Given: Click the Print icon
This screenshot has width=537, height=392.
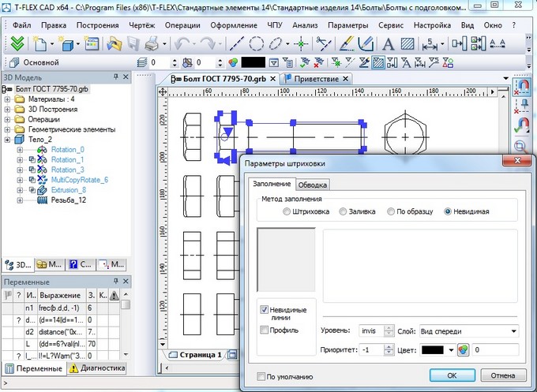Looking at the screenshot, I should 152,44.
